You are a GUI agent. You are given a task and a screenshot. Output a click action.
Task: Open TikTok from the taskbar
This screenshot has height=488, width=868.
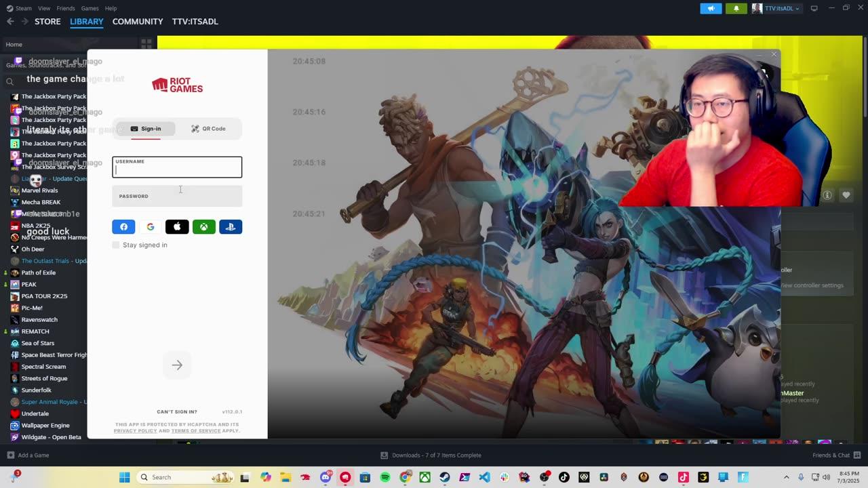pos(564,477)
